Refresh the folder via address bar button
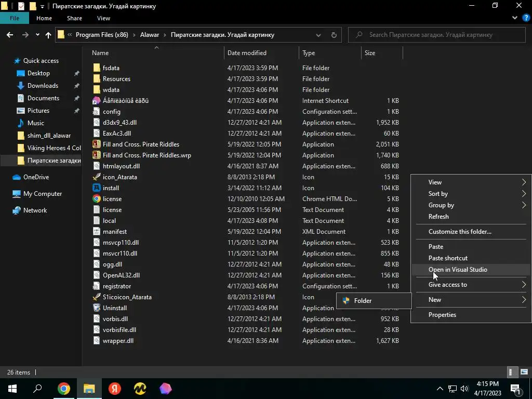 click(334, 35)
